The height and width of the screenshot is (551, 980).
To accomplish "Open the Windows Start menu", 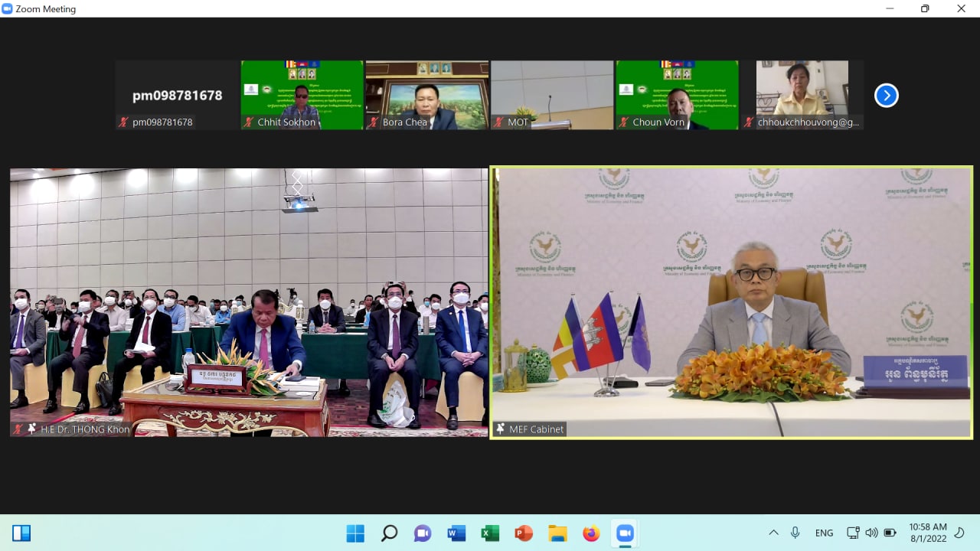I will coord(355,533).
